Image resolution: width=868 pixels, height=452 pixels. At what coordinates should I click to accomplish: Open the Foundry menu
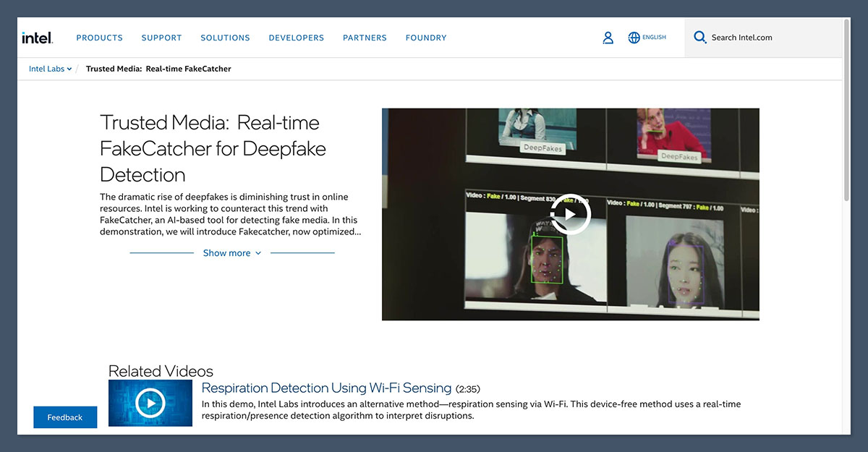coord(426,38)
